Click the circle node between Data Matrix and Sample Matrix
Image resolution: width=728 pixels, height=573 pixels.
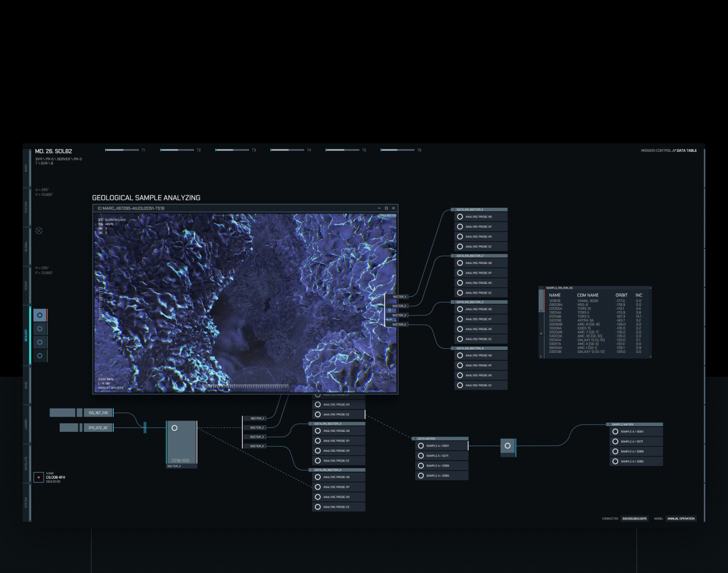point(508,446)
